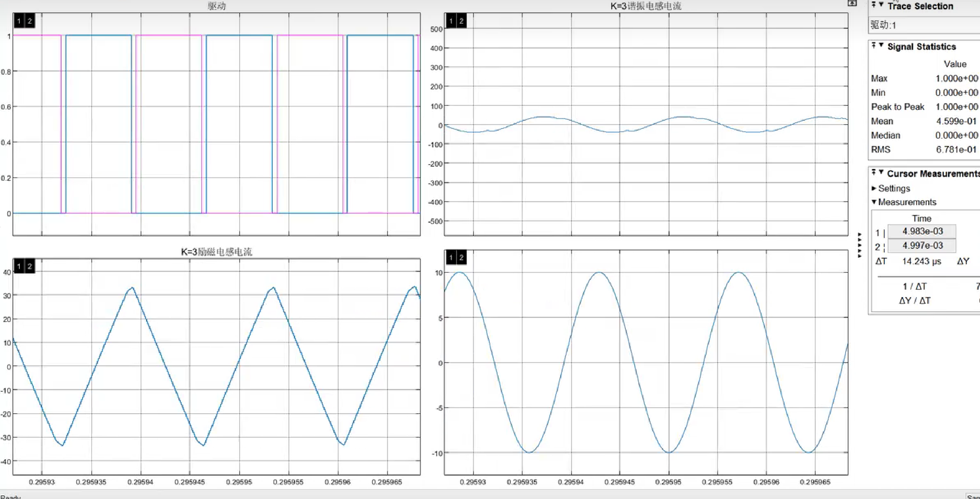Click the maximize axes icon above the plots

click(852, 3)
